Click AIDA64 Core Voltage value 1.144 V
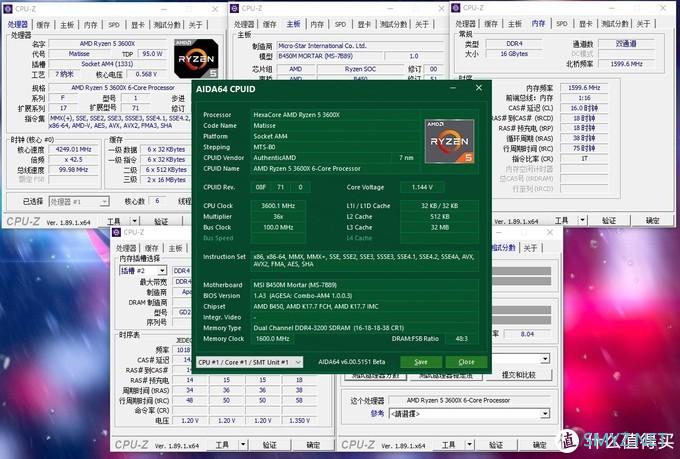680x459 pixels. tap(422, 187)
